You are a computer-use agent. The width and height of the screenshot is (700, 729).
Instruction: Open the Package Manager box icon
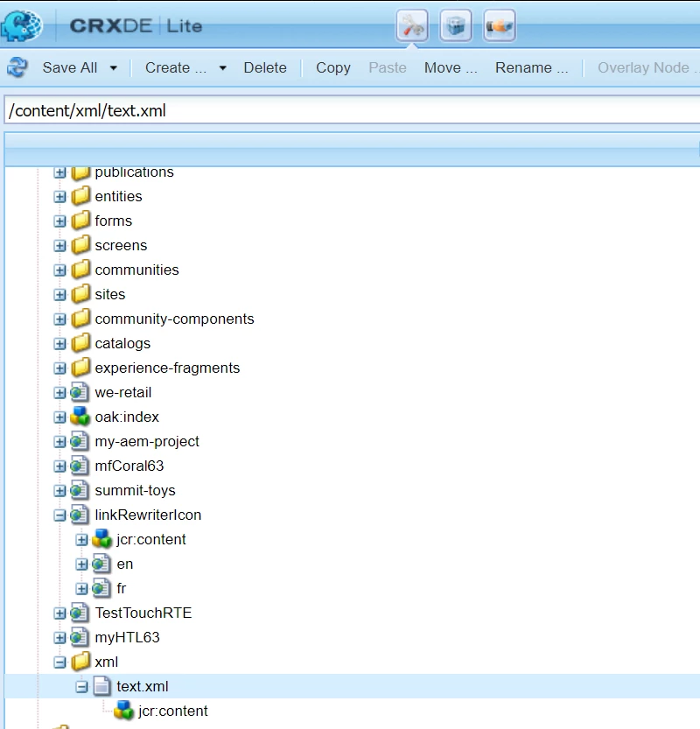[456, 25]
